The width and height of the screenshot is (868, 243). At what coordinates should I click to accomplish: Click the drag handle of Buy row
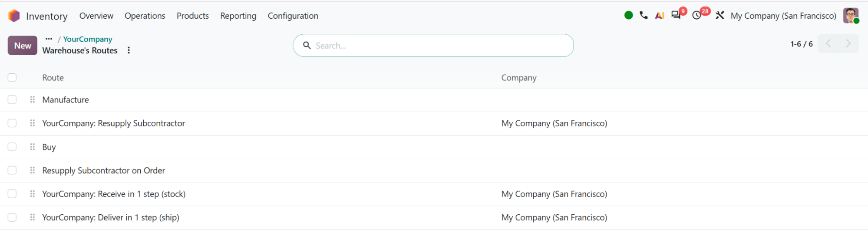point(32,147)
